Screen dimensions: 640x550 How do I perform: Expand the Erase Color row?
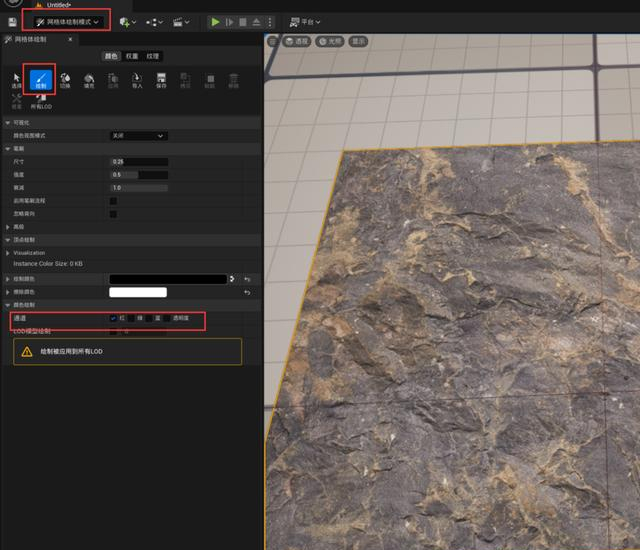point(7,292)
